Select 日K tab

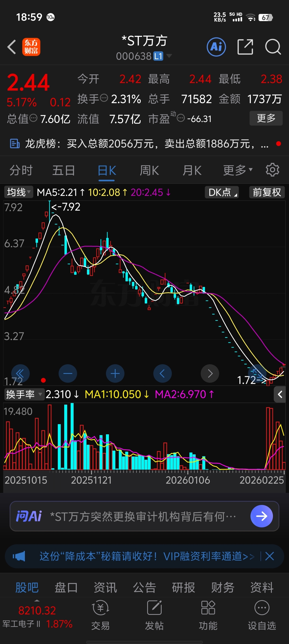[107, 170]
